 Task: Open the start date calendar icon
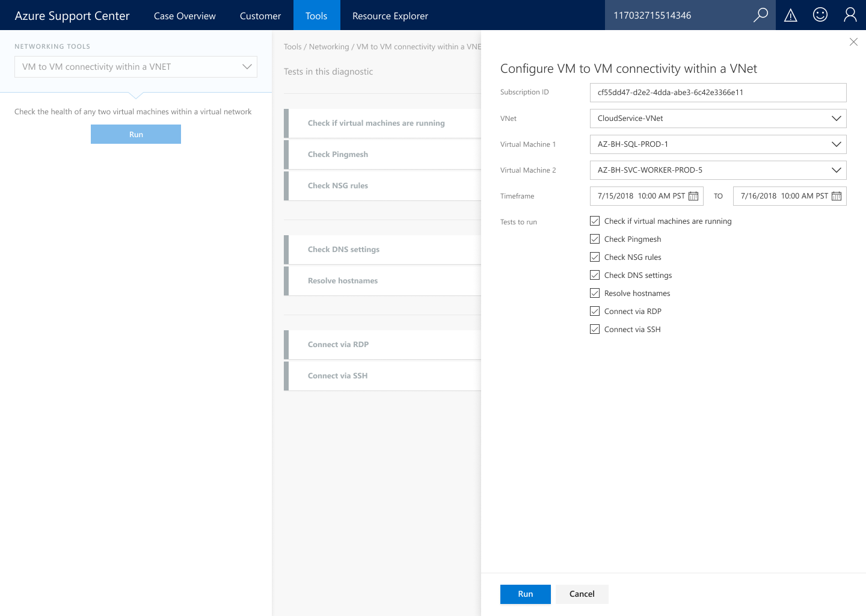[x=693, y=196]
